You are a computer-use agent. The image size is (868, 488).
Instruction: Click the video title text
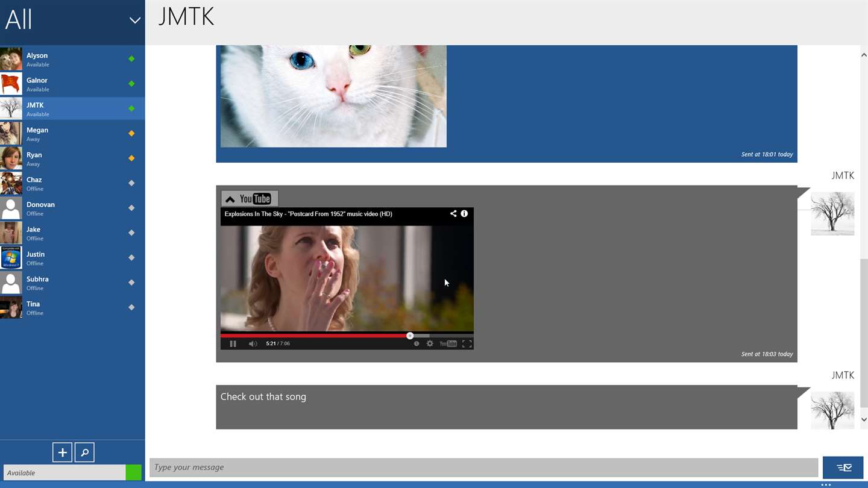pos(309,214)
